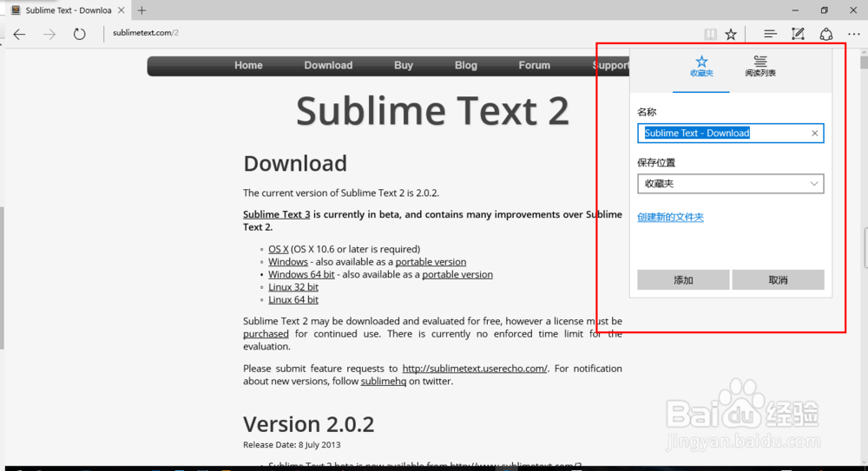Open the Download nav menu item
This screenshot has height=471, width=868.
coord(328,65)
